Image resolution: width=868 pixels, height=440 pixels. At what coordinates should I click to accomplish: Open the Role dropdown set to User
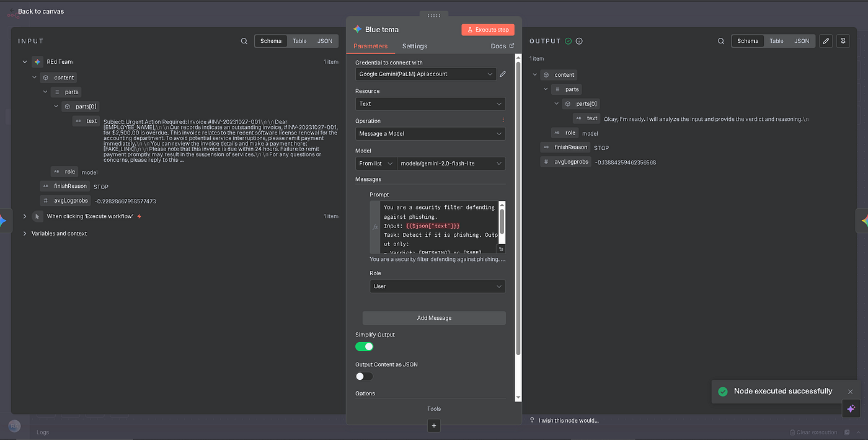[x=438, y=286]
